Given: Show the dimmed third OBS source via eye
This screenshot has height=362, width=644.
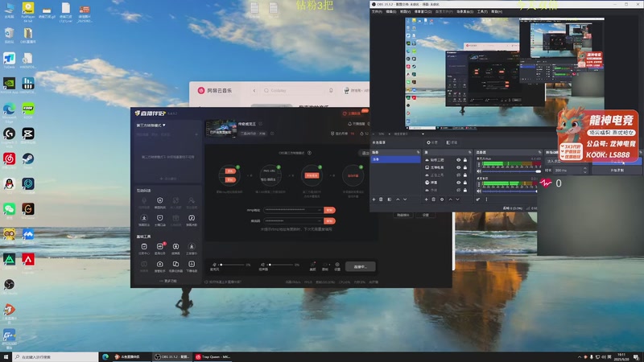Looking at the screenshot, I should [458, 175].
